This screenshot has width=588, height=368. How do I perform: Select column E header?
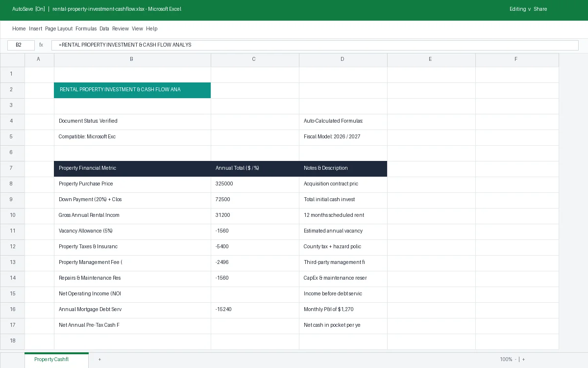431,59
